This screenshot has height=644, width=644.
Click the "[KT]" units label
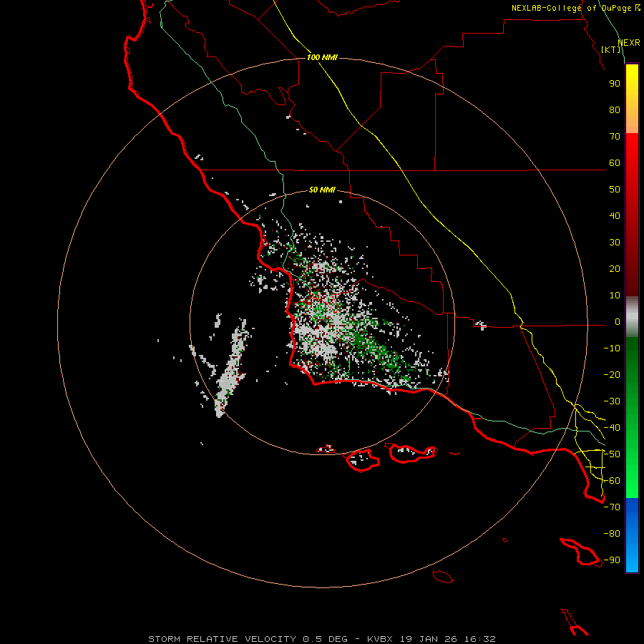click(x=611, y=49)
